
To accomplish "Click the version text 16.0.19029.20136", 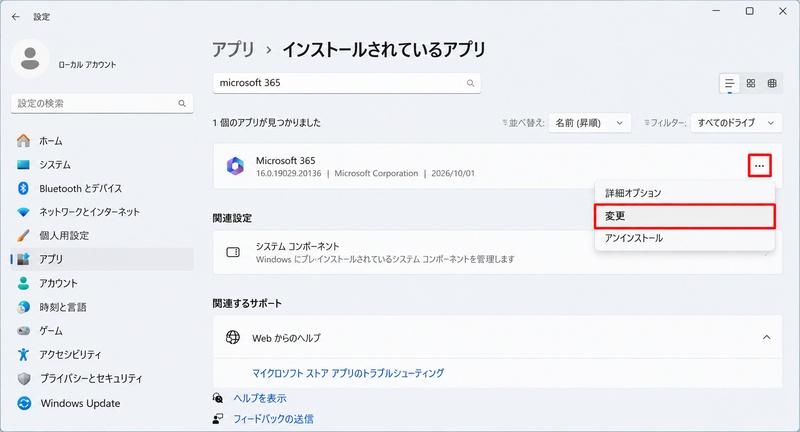I will click(289, 173).
